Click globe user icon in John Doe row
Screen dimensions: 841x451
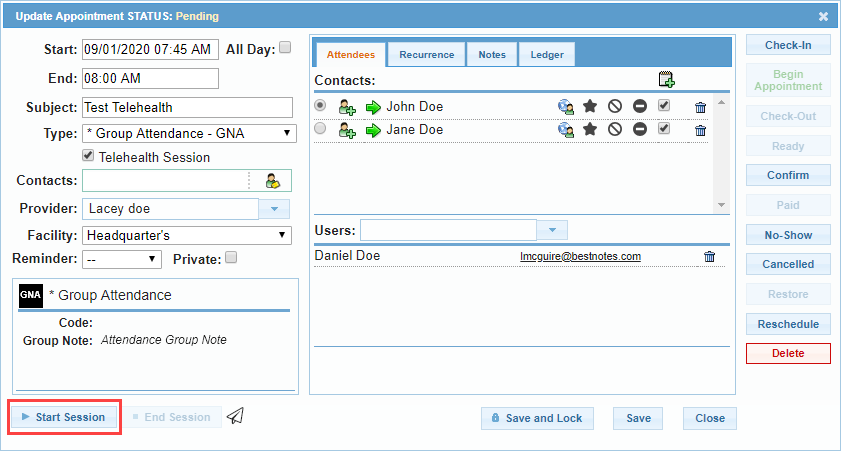point(565,107)
